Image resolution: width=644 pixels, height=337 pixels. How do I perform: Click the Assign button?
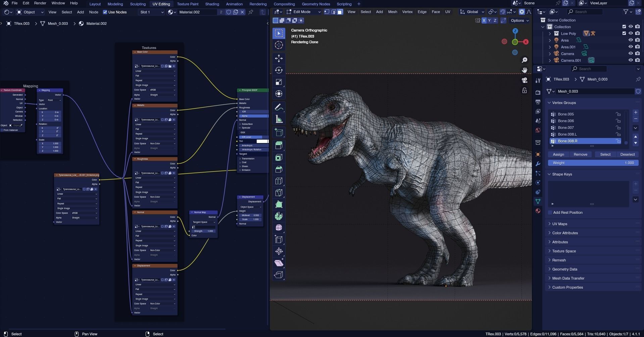click(x=558, y=154)
